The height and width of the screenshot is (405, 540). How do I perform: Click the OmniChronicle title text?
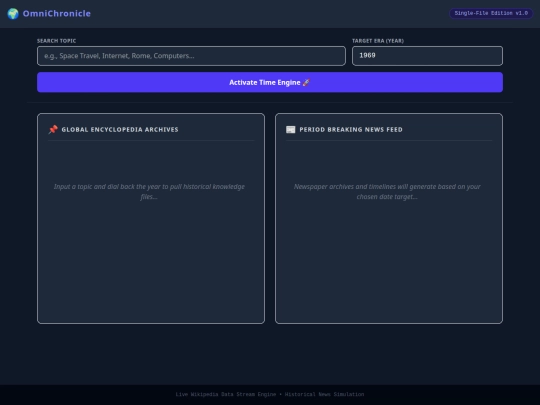(x=57, y=14)
